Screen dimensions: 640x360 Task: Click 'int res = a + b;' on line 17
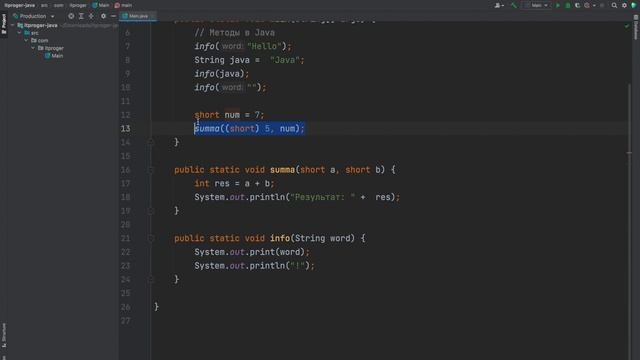[234, 184]
